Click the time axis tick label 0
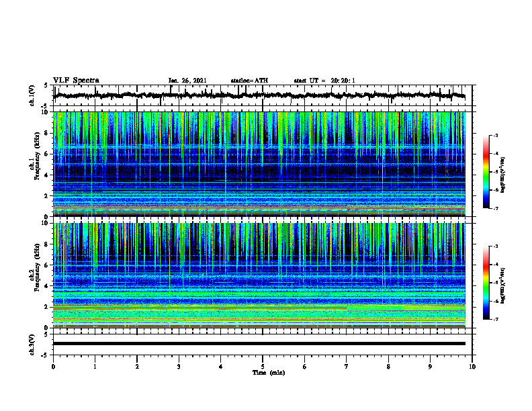Viewport: 532px width, 411px height. (53, 367)
